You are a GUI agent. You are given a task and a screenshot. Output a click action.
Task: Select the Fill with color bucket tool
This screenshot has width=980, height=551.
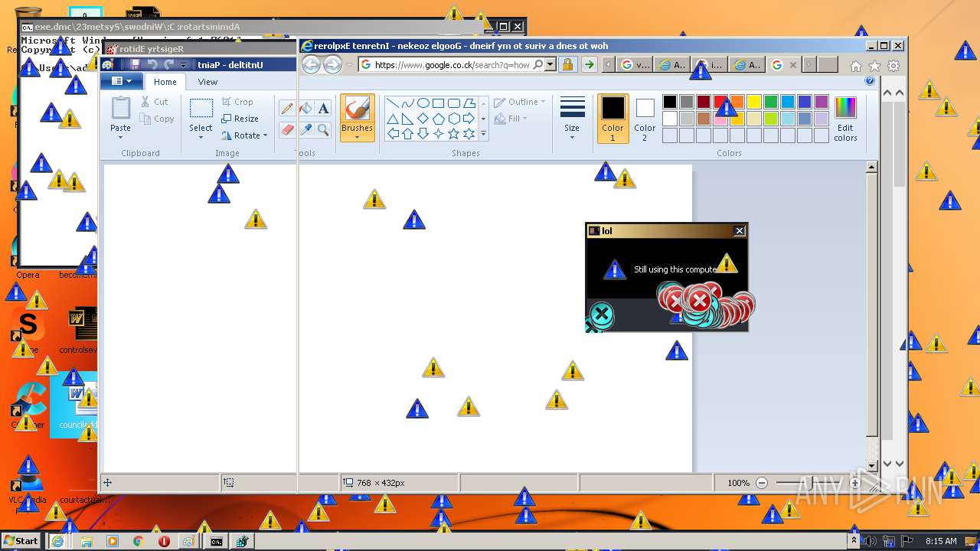(305, 109)
